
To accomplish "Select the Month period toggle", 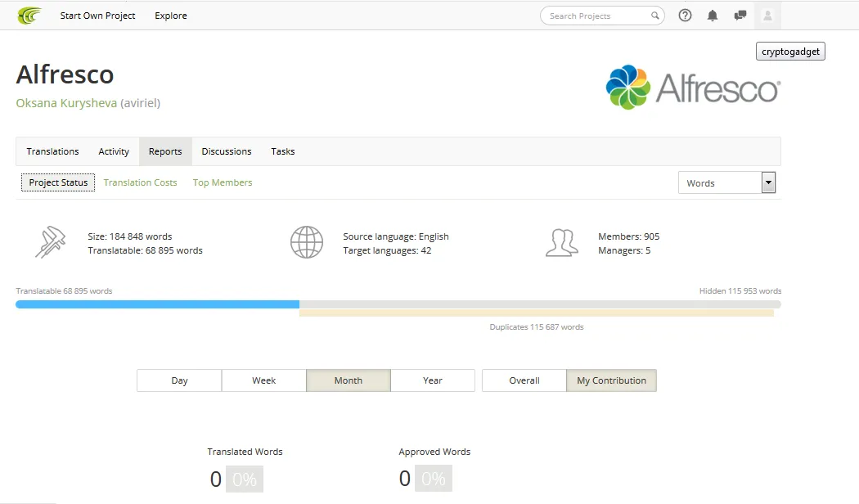I will tap(349, 380).
